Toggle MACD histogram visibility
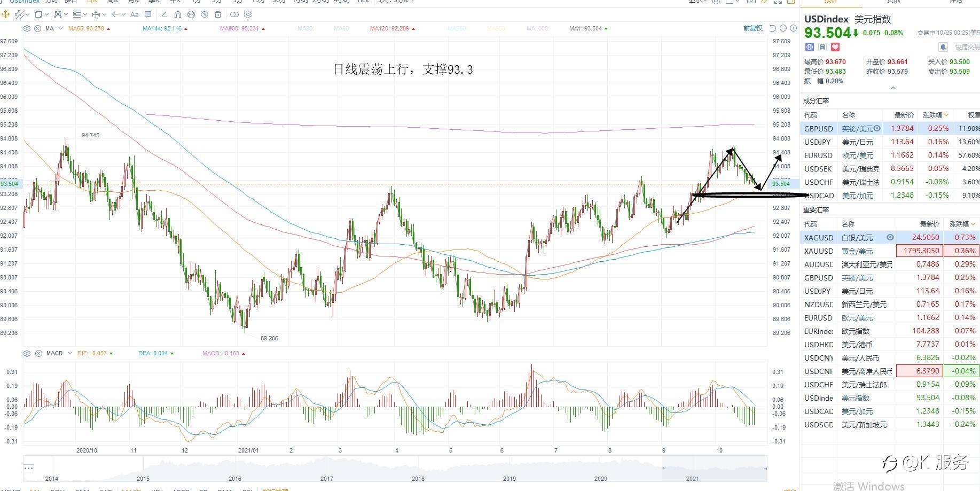Image resolution: width=980 pixels, height=491 pixels. [224, 353]
